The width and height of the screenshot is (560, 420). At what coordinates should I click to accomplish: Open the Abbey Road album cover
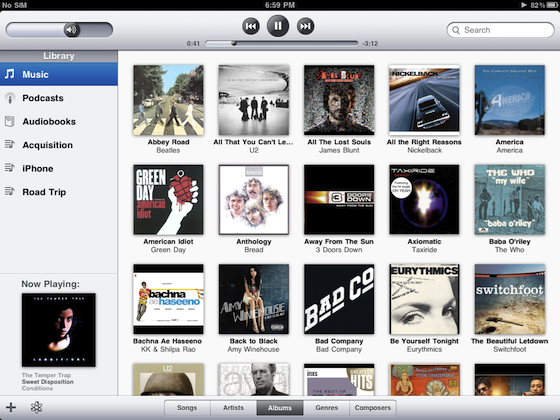(x=168, y=100)
